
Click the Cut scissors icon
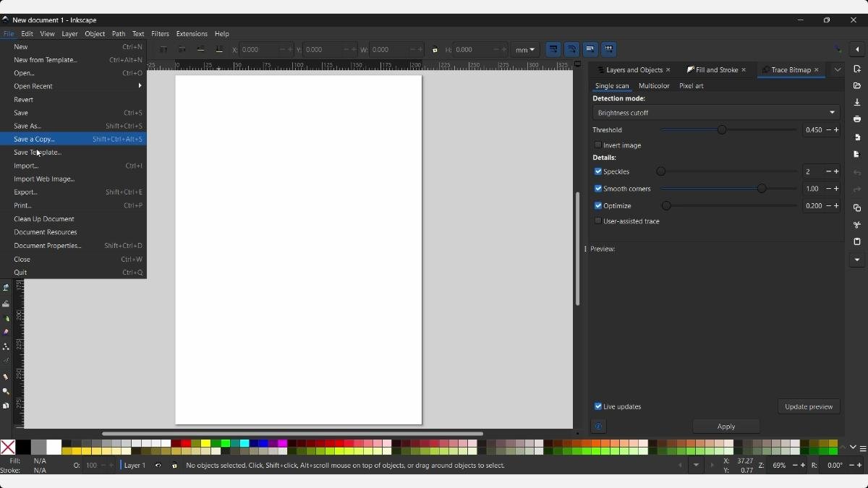[857, 225]
